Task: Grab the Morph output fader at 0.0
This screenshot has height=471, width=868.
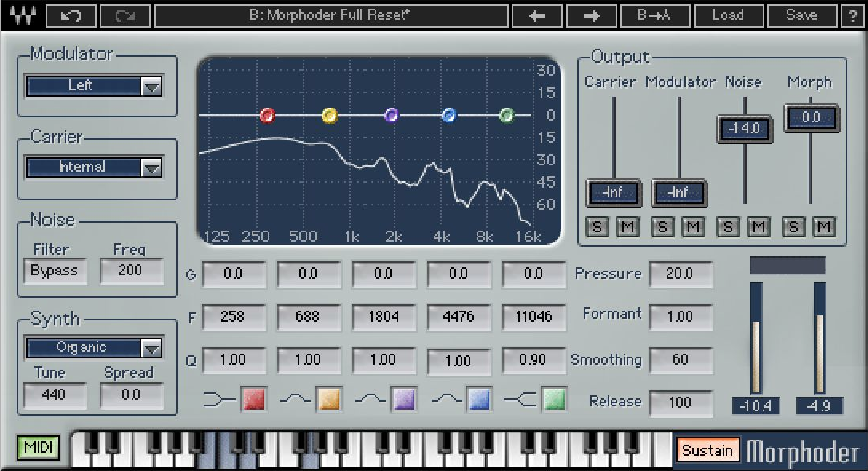Action: [811, 117]
